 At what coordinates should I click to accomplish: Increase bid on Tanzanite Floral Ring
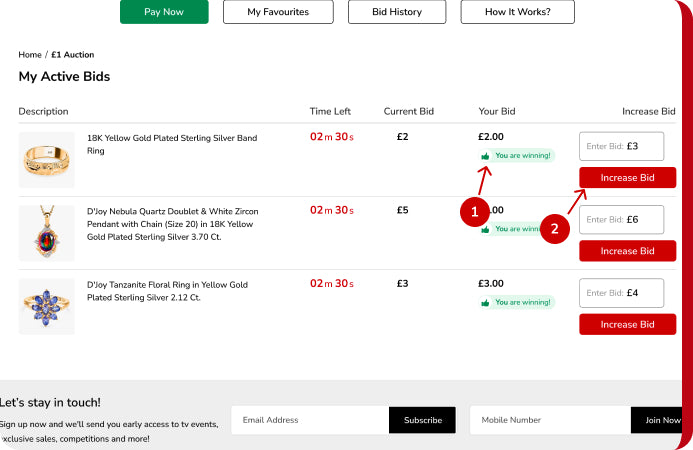(x=628, y=324)
